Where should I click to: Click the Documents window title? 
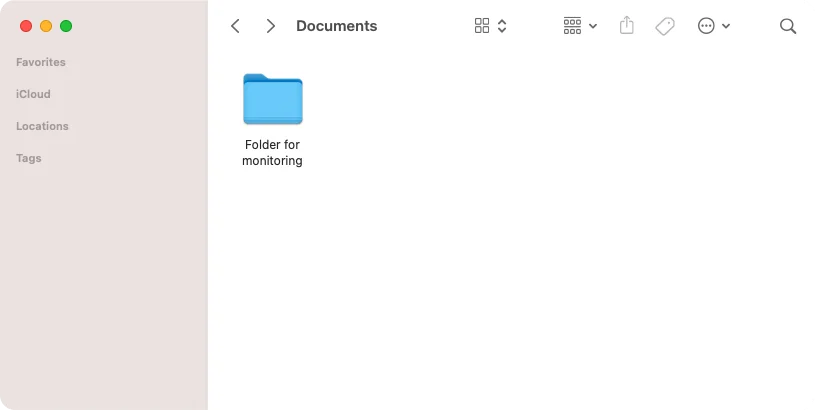tap(337, 26)
